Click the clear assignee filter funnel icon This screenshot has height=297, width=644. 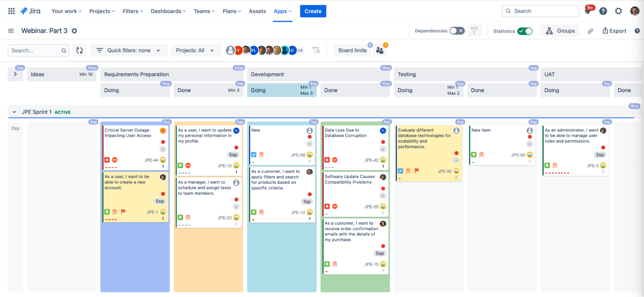(x=316, y=50)
